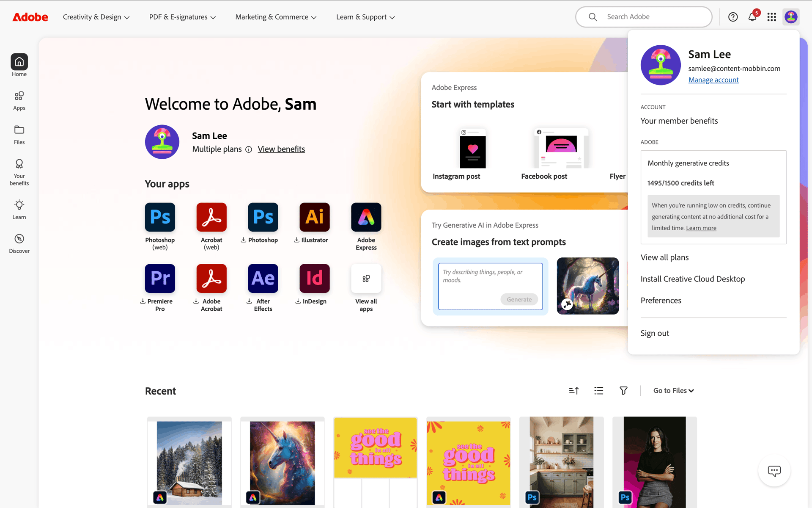Click the Search Adobe field
This screenshot has height=508, width=812.
point(644,17)
